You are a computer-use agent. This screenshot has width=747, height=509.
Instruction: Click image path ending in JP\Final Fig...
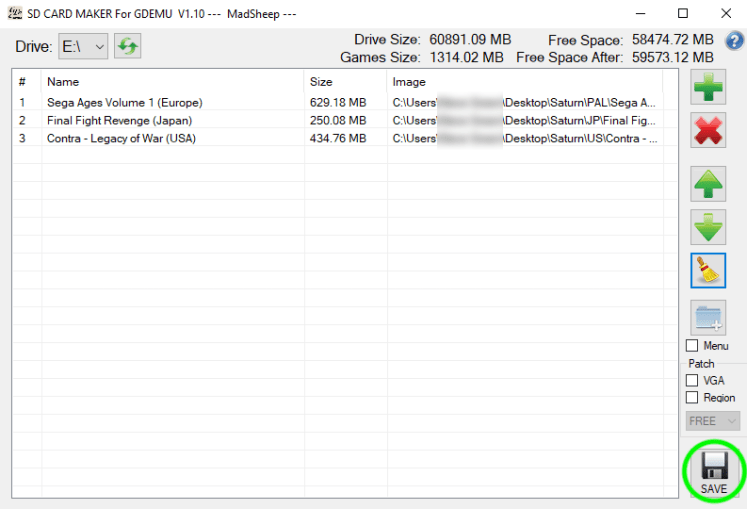click(x=524, y=121)
